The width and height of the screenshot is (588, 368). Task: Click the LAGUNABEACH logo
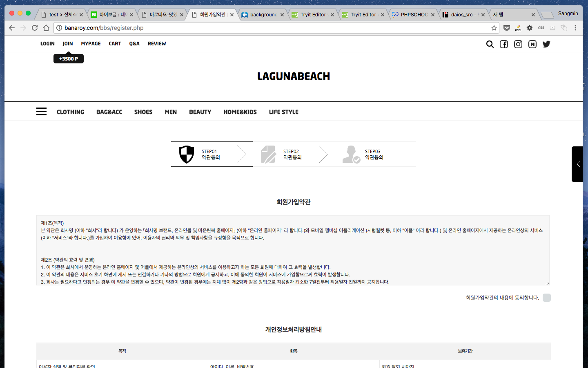[294, 76]
